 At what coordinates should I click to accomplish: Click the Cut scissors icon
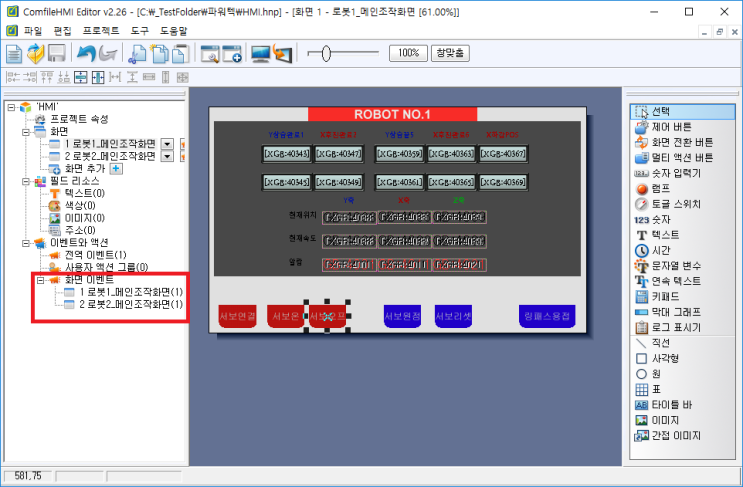(x=138, y=54)
